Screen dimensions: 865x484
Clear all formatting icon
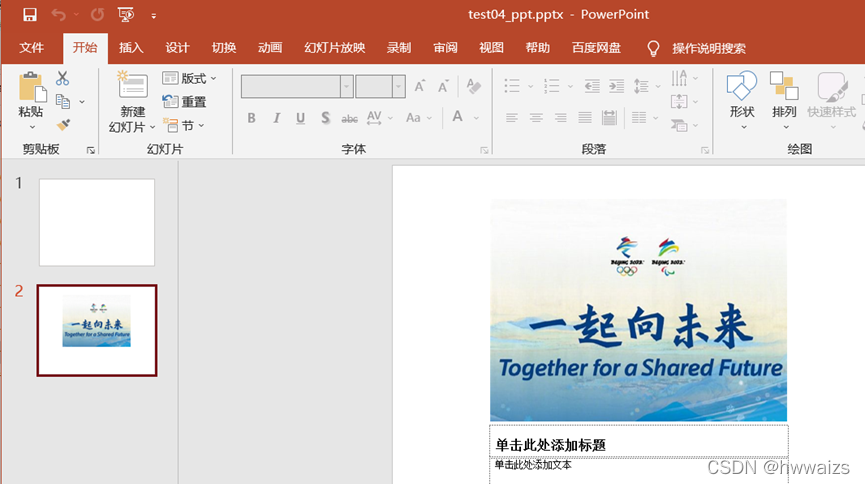[473, 86]
